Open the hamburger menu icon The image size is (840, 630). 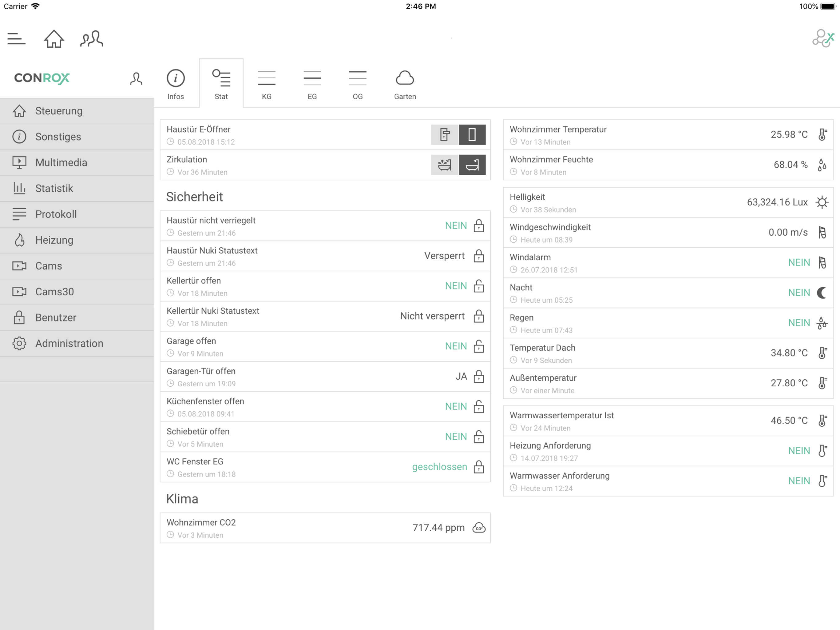click(x=16, y=39)
